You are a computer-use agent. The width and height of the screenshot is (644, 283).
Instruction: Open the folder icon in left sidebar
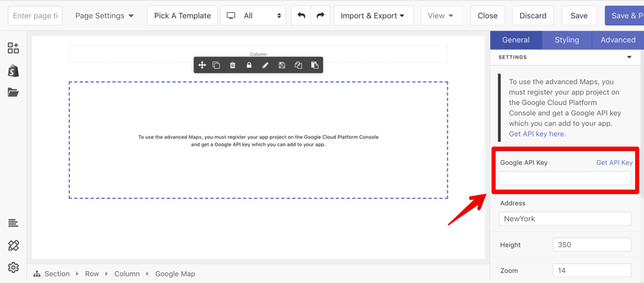click(x=13, y=92)
